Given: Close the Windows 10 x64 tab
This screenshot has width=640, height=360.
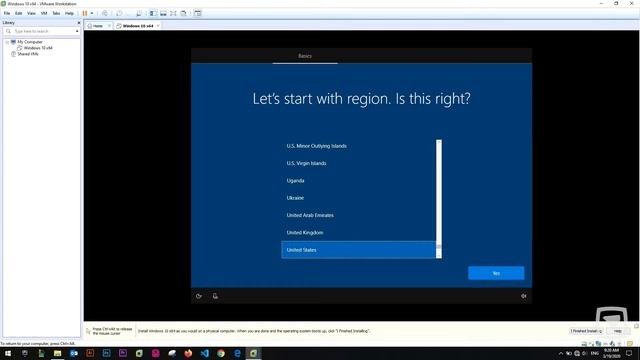Looking at the screenshot, I should [x=158, y=26].
